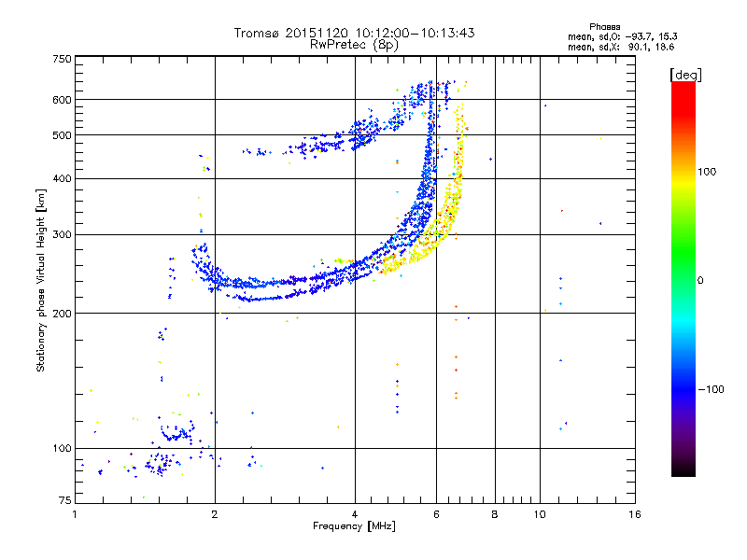
Task: Click the plot title 'Tromsø 20151120 10:12:00-10:13:43'
Action: [354, 33]
